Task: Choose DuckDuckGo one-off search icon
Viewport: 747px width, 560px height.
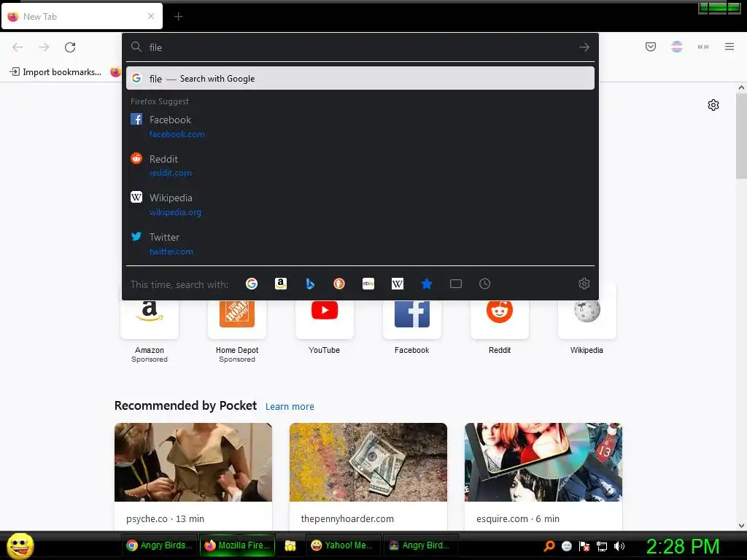Action: click(338, 284)
